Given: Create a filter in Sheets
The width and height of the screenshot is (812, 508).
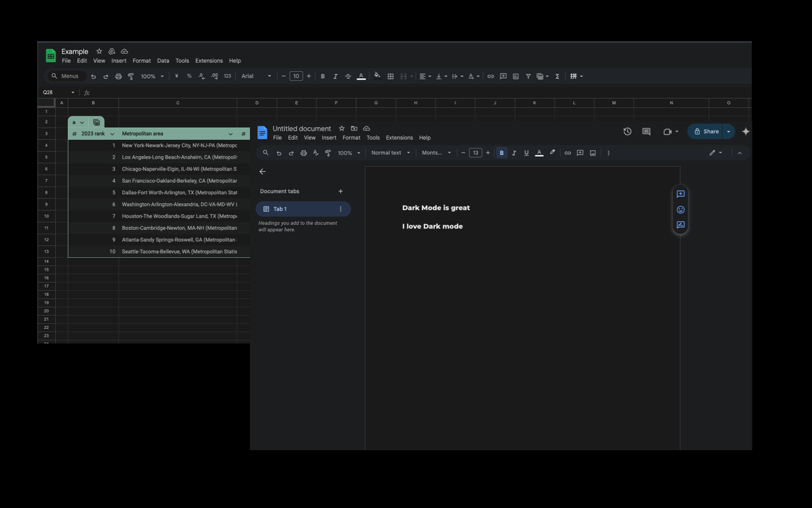Looking at the screenshot, I should pyautogui.click(x=528, y=76).
